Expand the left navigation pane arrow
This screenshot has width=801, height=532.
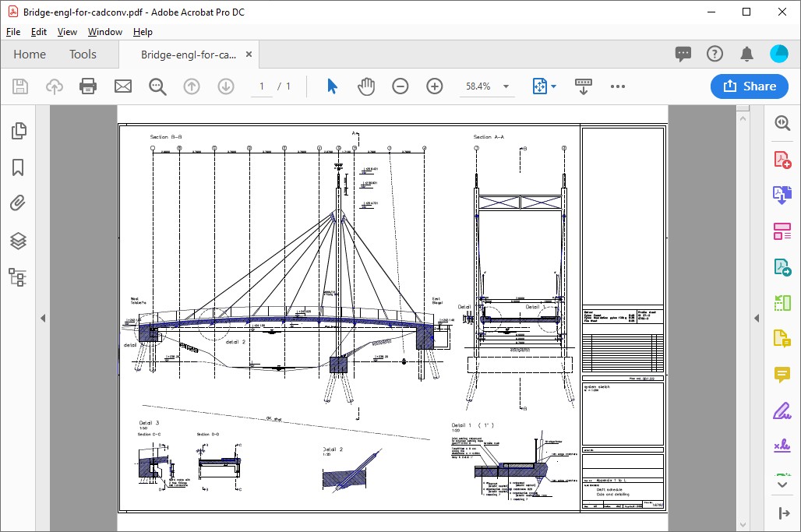43,318
